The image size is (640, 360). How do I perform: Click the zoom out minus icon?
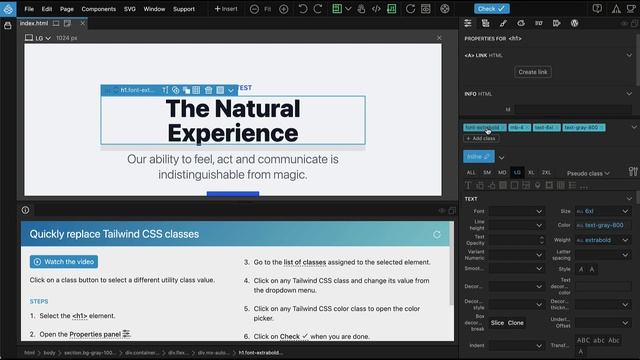[x=254, y=9]
